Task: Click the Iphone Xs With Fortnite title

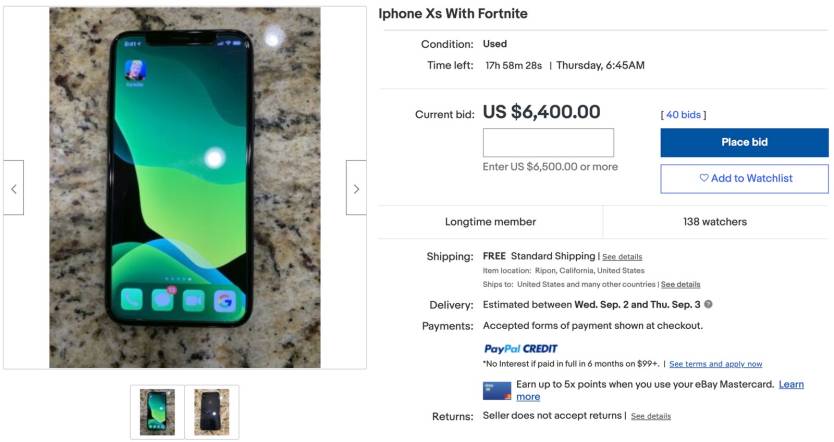Action: pyautogui.click(x=453, y=14)
